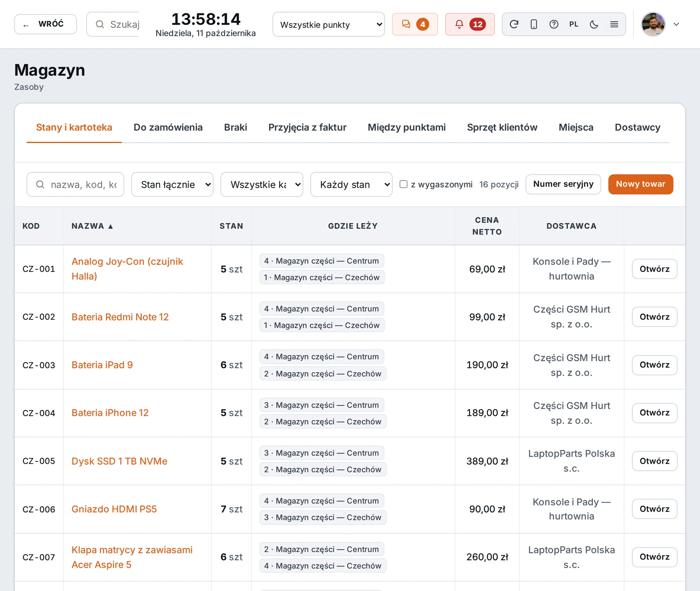Click the Bateria iPhone 12 link
The height and width of the screenshot is (591, 700).
110,413
